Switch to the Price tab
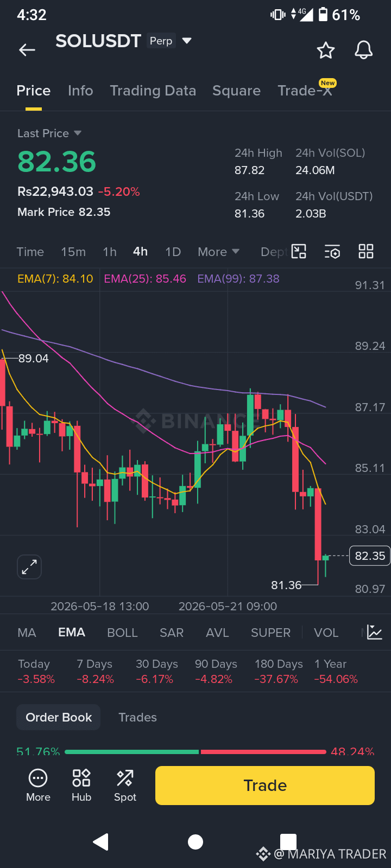The width and height of the screenshot is (391, 868). (34, 91)
